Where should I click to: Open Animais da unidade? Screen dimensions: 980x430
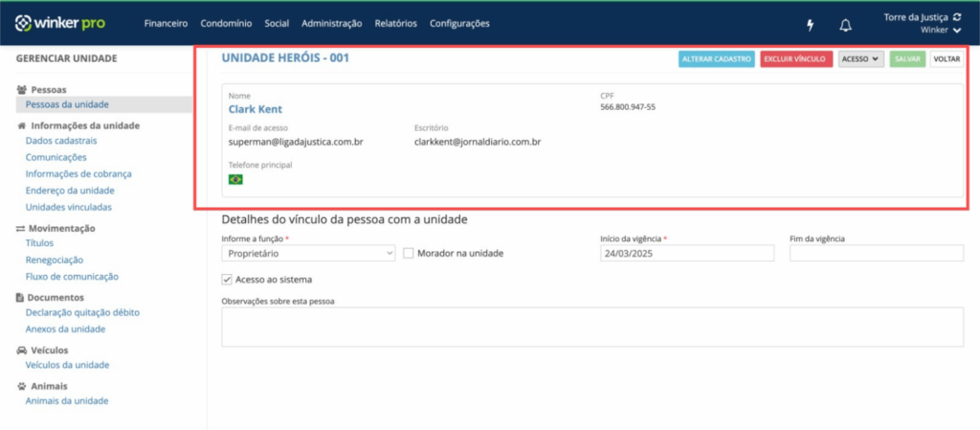coord(67,401)
